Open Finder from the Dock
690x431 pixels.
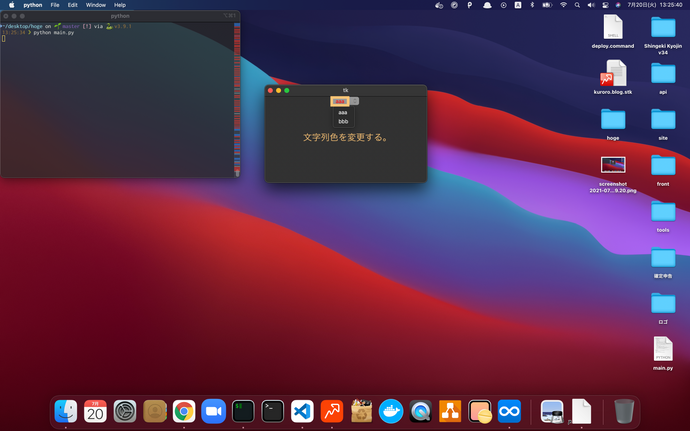66,411
